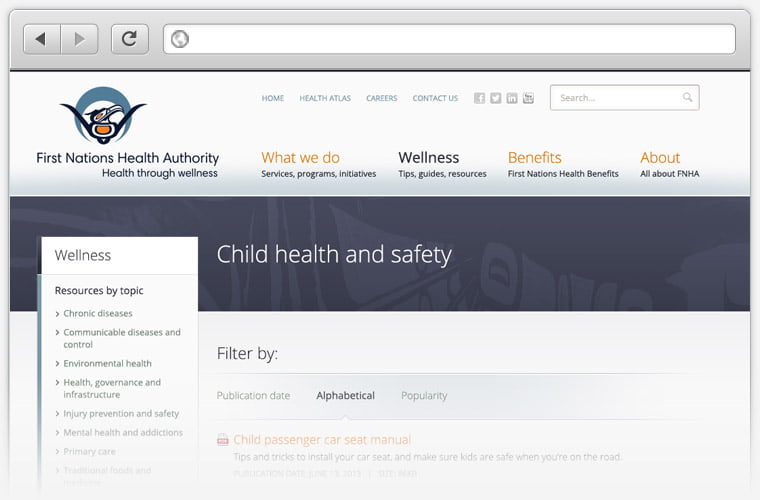
Task: Open the CAREERS link
Action: 381,98
